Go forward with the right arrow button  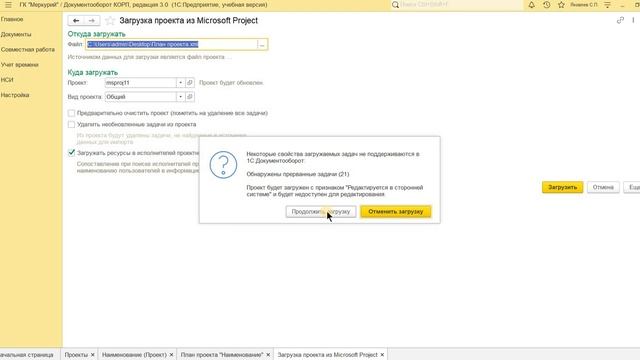click(92, 20)
